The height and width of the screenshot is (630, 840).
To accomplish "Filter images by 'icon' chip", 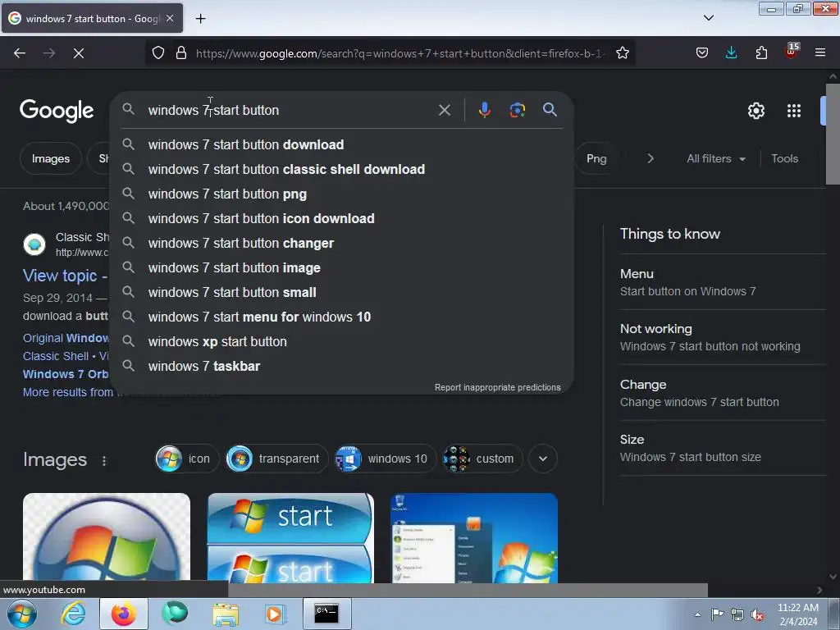I will pyautogui.click(x=186, y=459).
